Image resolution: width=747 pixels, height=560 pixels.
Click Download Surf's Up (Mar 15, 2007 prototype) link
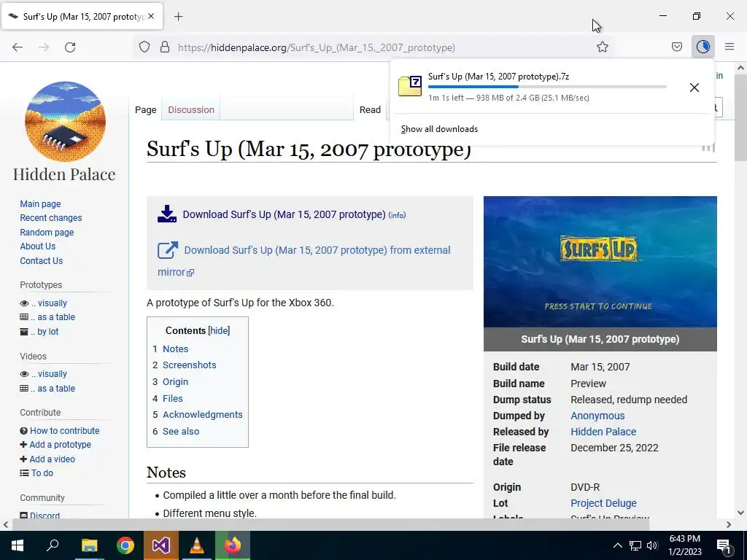pos(284,214)
